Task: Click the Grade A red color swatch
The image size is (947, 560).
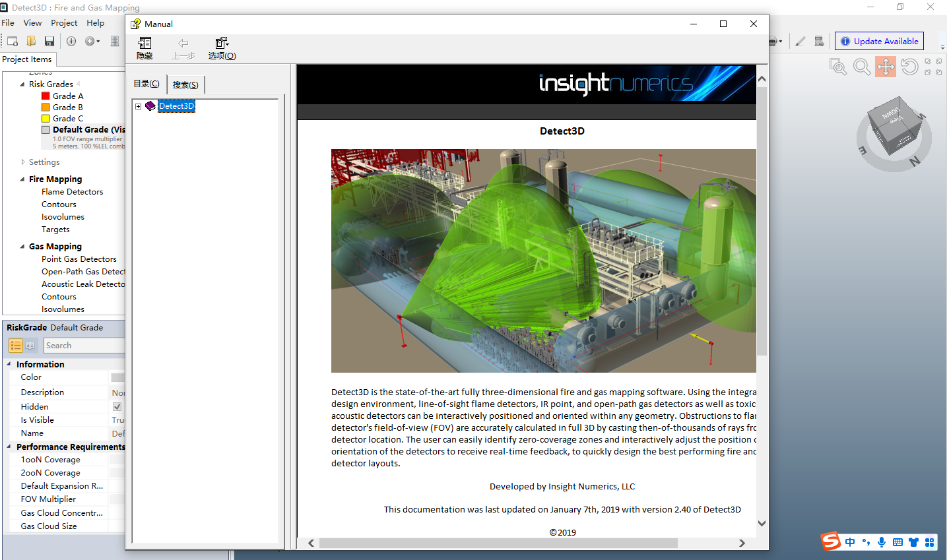Action: point(46,96)
